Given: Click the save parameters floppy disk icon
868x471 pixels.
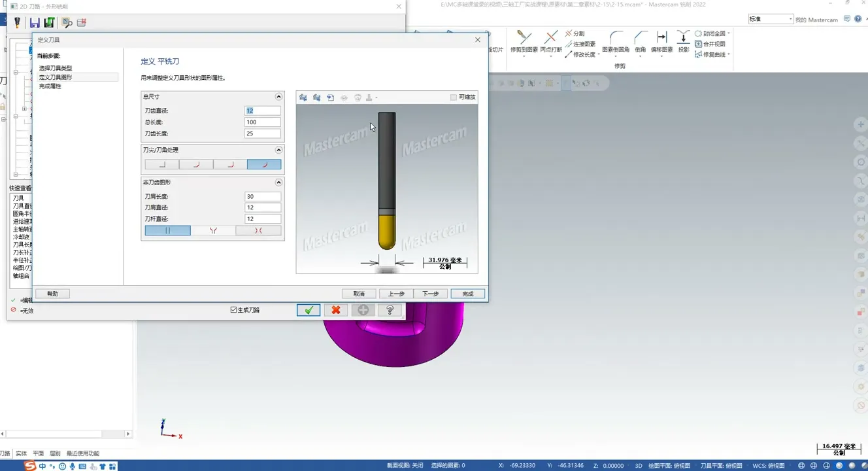Looking at the screenshot, I should coord(35,23).
